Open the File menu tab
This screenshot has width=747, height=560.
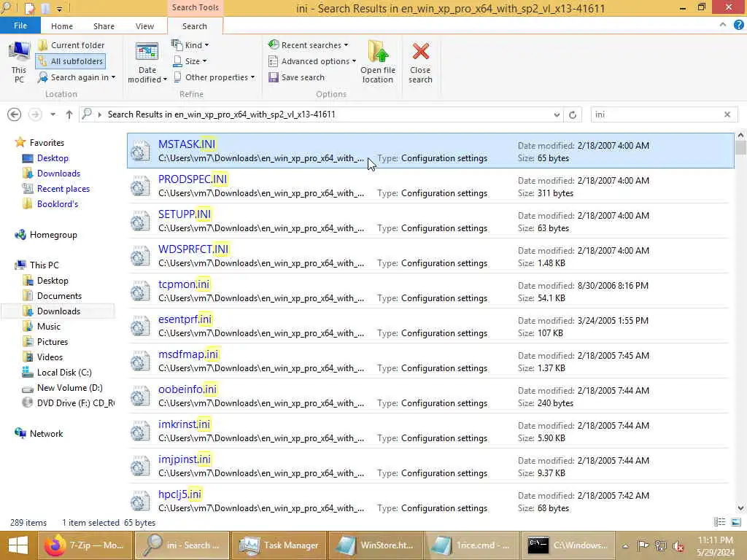tap(20, 26)
